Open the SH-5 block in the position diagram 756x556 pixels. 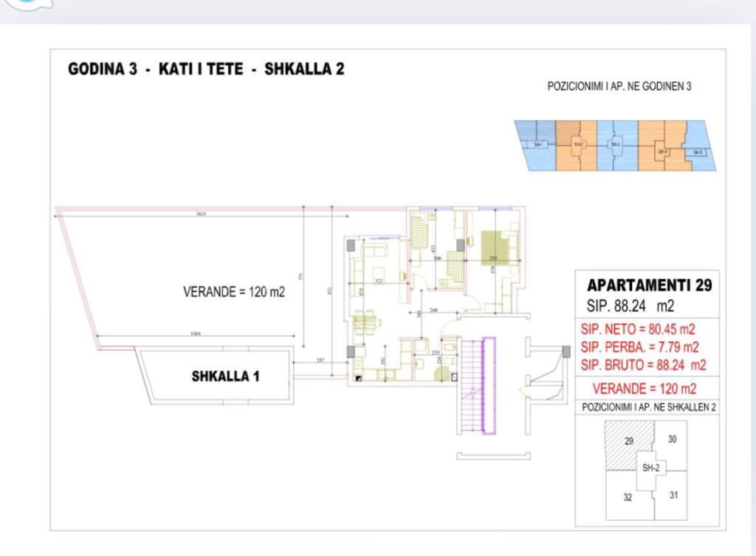point(698,151)
